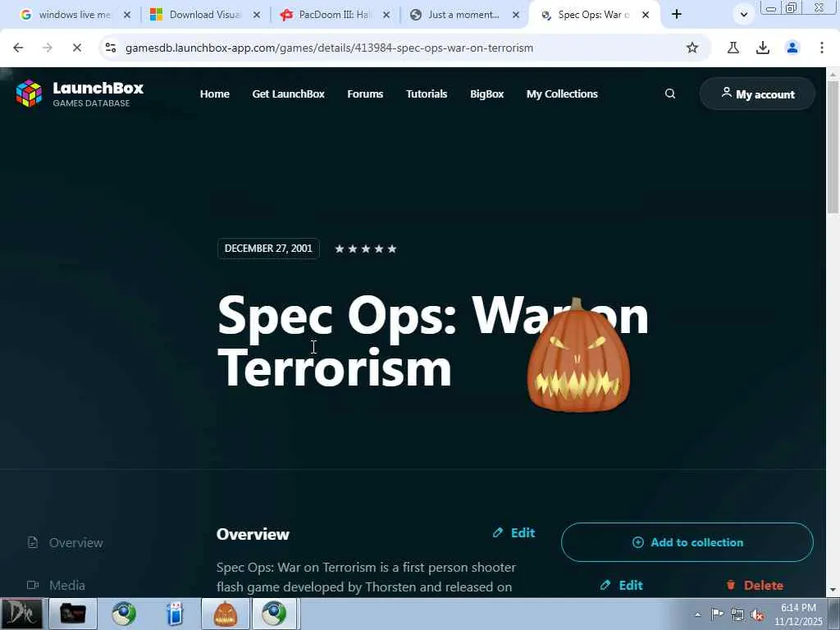The image size is (840, 630).
Task: Open the LaunchBox site search icon
Action: click(x=669, y=94)
